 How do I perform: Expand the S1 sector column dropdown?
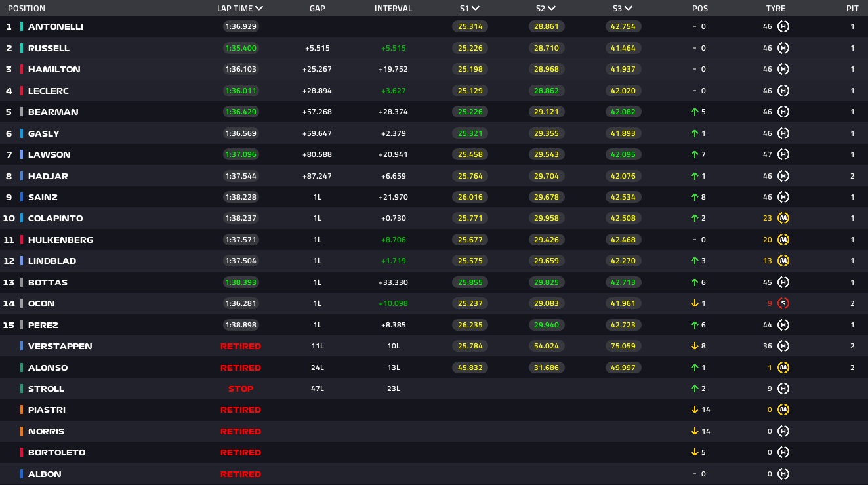[475, 9]
